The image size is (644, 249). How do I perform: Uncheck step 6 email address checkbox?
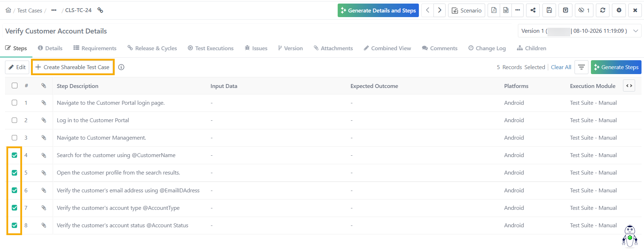[x=15, y=190]
